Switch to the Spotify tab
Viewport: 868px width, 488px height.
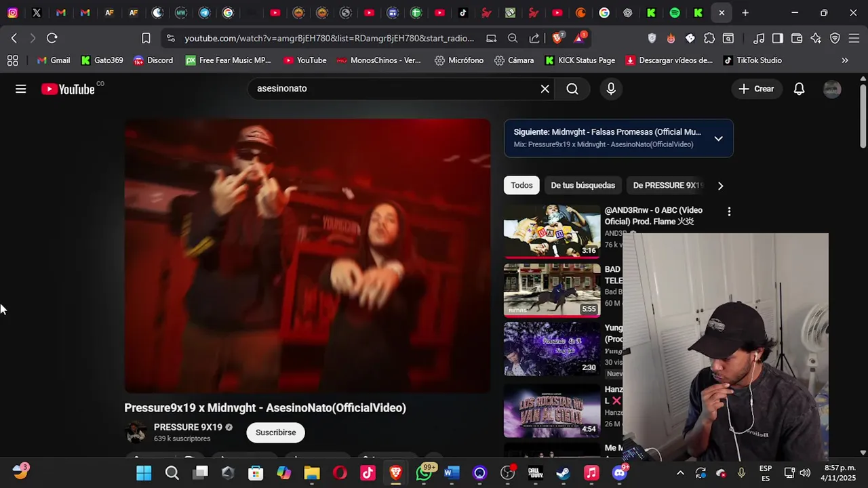click(675, 13)
